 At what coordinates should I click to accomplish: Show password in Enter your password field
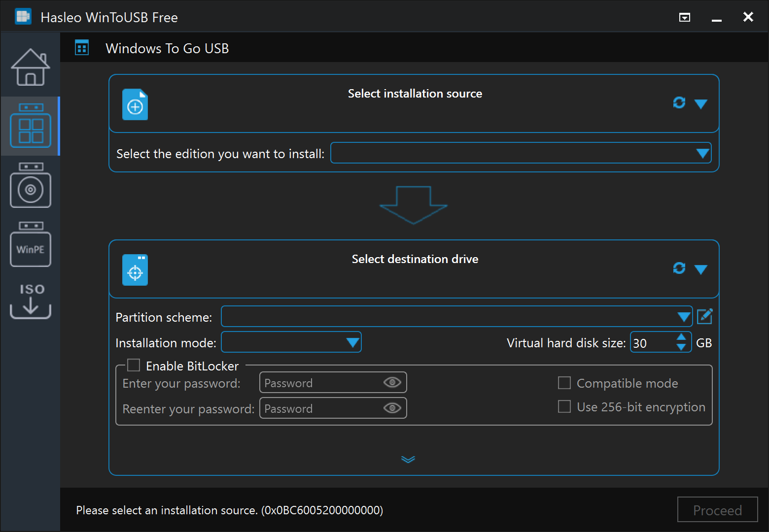(392, 383)
